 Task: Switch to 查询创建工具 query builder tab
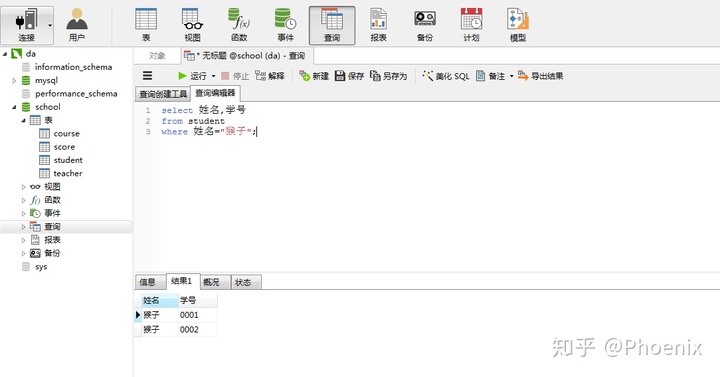[163, 94]
